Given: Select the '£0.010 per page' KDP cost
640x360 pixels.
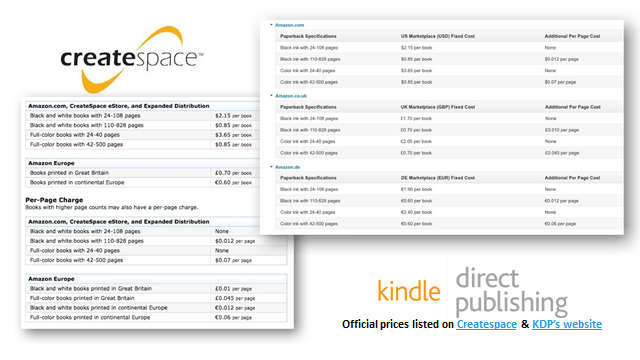Looking at the screenshot, I should [562, 130].
